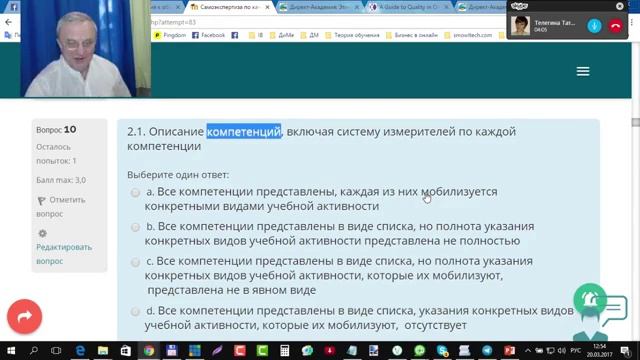Open Skype icon on the taskbar
This screenshot has height=360, width=640.
pyautogui.click(x=442, y=351)
